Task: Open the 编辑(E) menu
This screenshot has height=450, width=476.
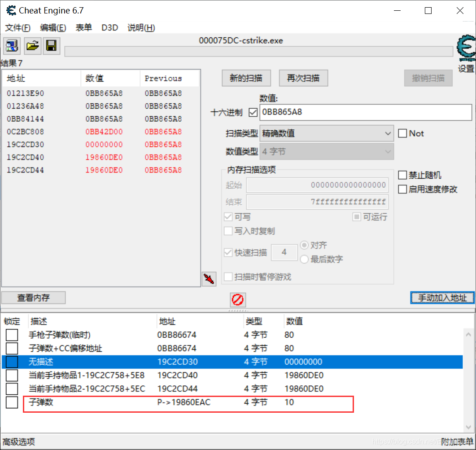Action: 53,28
